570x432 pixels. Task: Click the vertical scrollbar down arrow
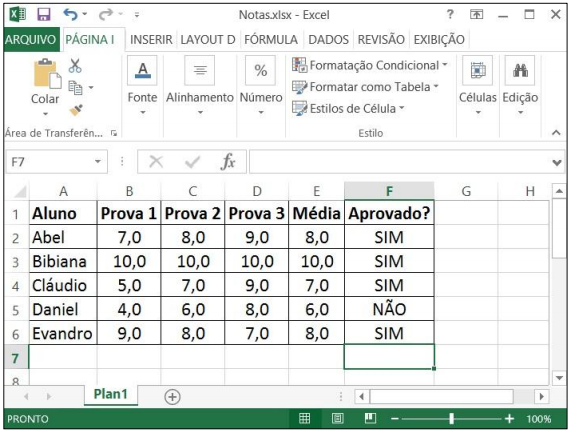coord(559,377)
